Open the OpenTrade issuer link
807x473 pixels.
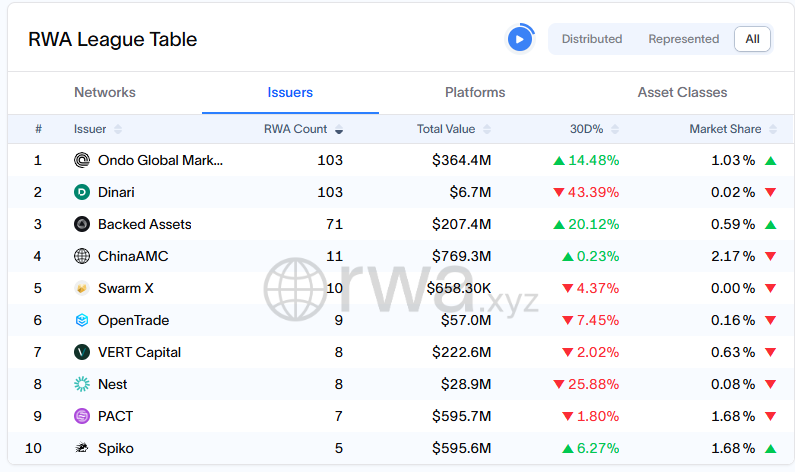tap(133, 320)
